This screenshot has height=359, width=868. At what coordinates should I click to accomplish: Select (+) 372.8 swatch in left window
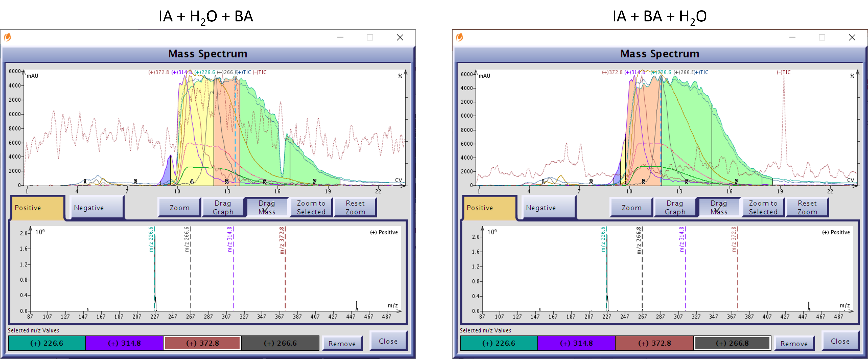coord(203,343)
